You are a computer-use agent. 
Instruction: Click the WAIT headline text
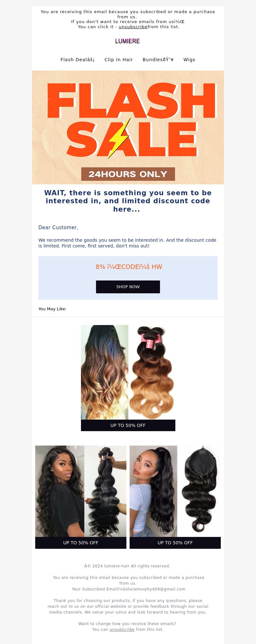point(128,201)
